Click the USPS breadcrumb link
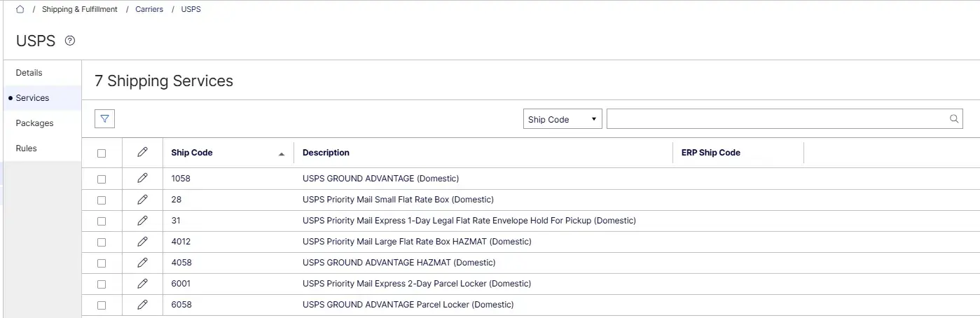Viewport: 980px width, 318px height. click(x=191, y=9)
